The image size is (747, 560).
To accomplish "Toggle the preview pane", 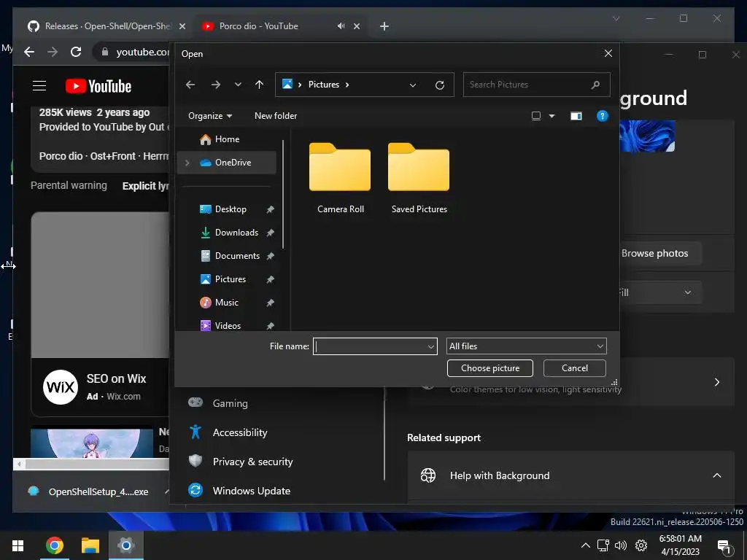I will pyautogui.click(x=576, y=116).
